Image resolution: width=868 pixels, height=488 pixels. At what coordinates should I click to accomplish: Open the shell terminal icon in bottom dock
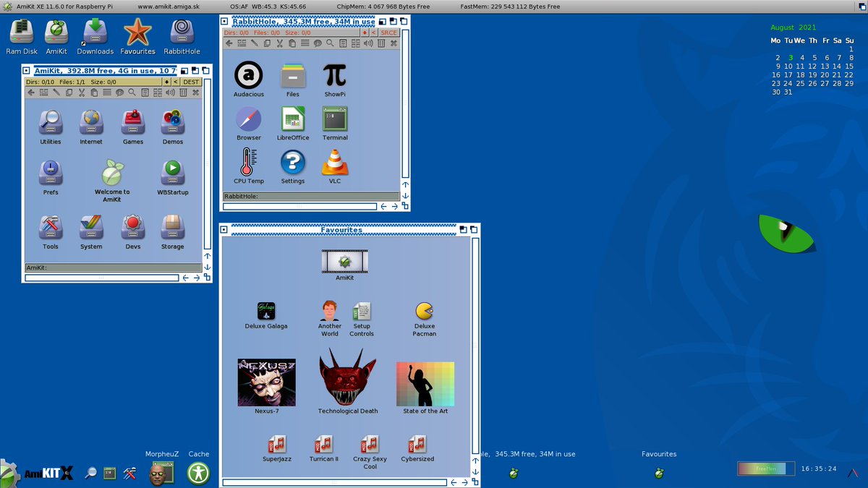pyautogui.click(x=110, y=473)
